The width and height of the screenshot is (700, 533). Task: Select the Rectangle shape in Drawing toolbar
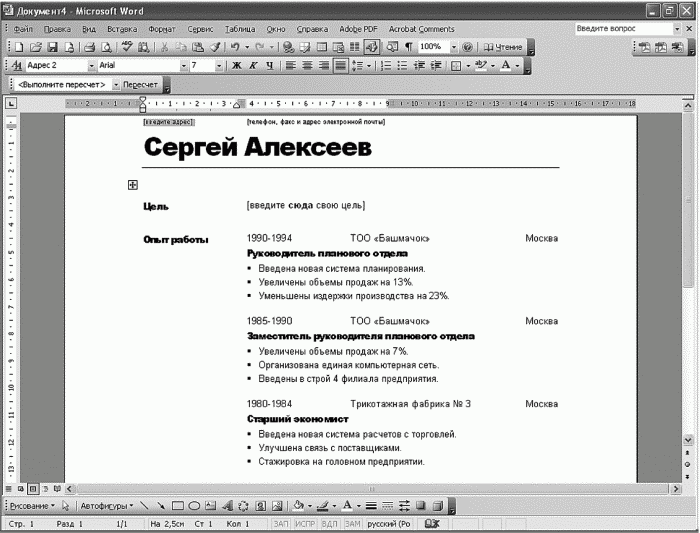(178, 506)
